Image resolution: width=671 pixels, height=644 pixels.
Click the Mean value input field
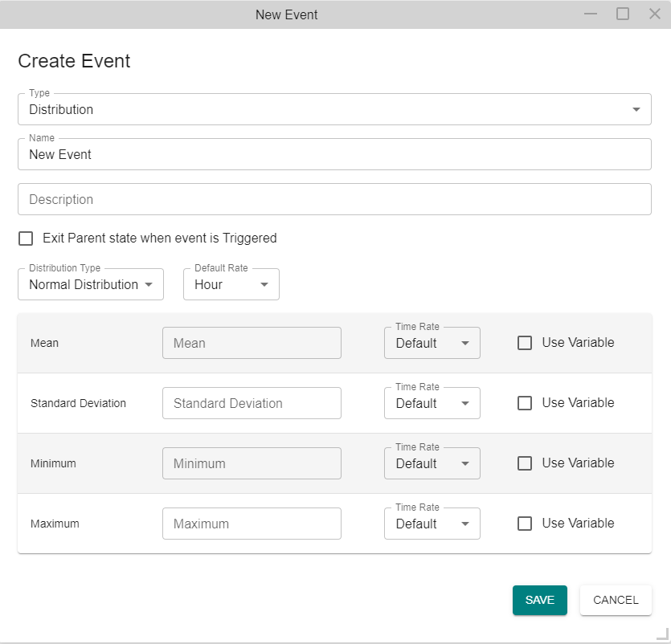click(x=252, y=343)
